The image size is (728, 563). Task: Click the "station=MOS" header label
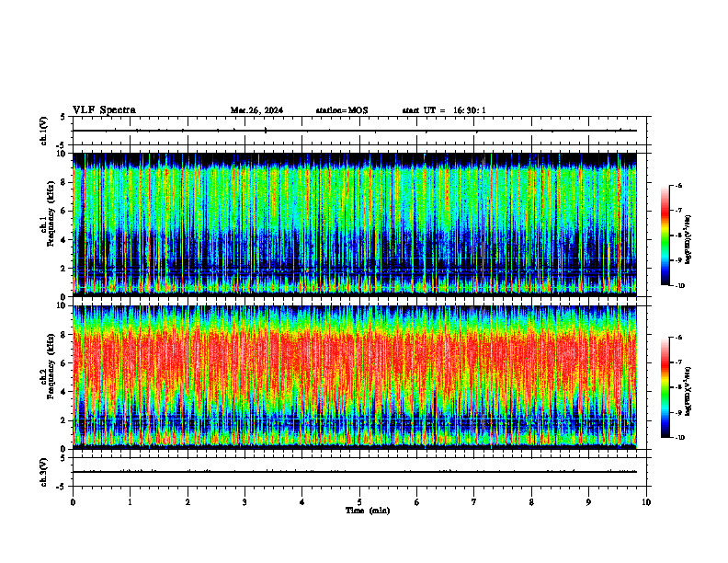point(342,110)
